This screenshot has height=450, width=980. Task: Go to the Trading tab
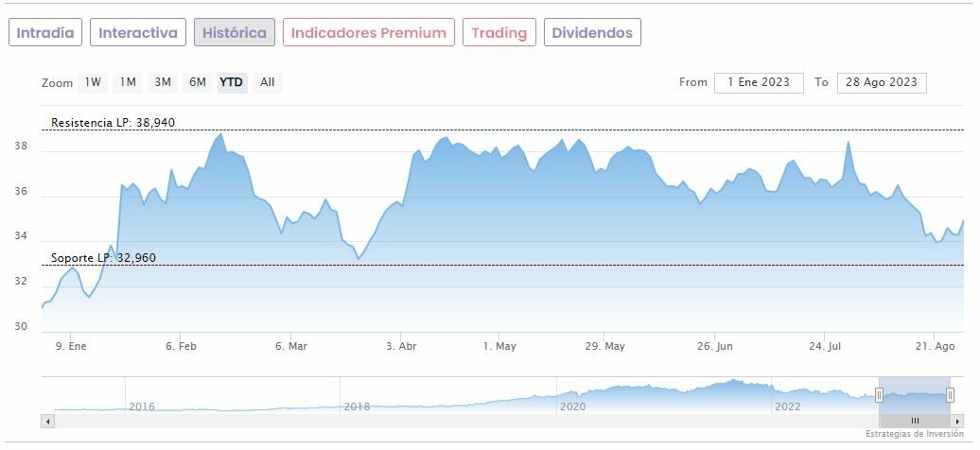tap(499, 32)
